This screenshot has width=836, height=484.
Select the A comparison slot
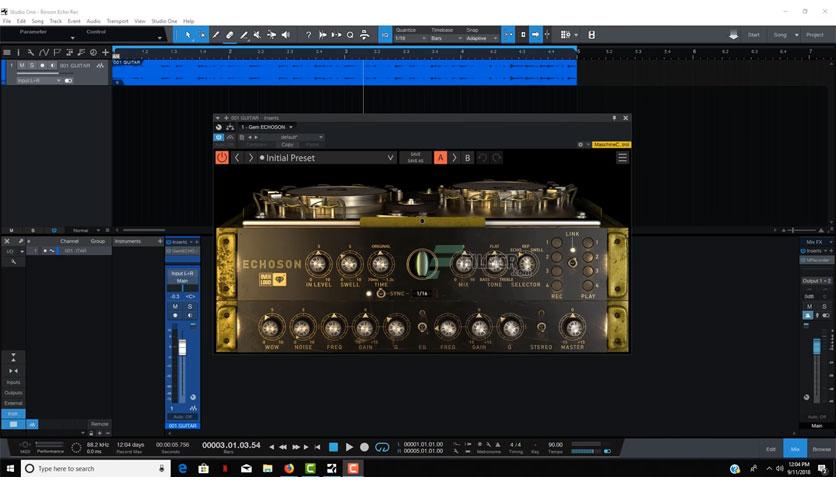pyautogui.click(x=440, y=158)
